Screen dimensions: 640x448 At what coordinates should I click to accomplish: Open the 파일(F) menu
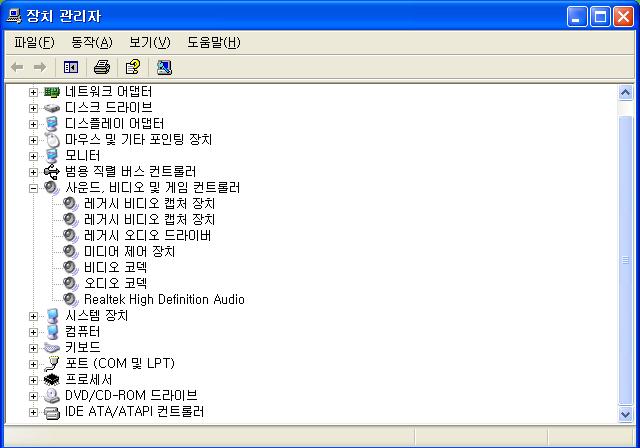coord(34,42)
